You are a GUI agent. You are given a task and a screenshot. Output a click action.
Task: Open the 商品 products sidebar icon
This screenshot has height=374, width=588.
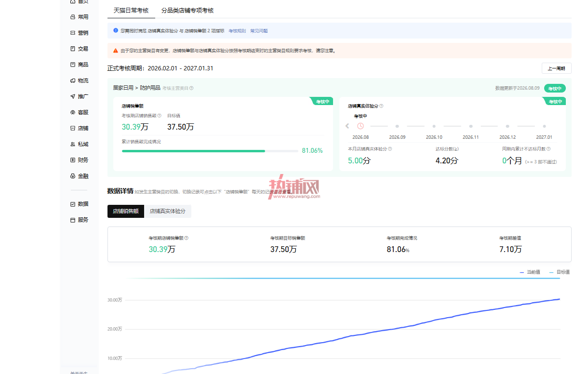coord(73,65)
